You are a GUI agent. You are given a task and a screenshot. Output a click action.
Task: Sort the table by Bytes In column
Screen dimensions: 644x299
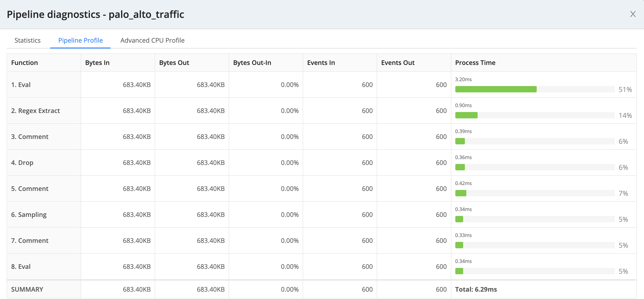[97, 62]
